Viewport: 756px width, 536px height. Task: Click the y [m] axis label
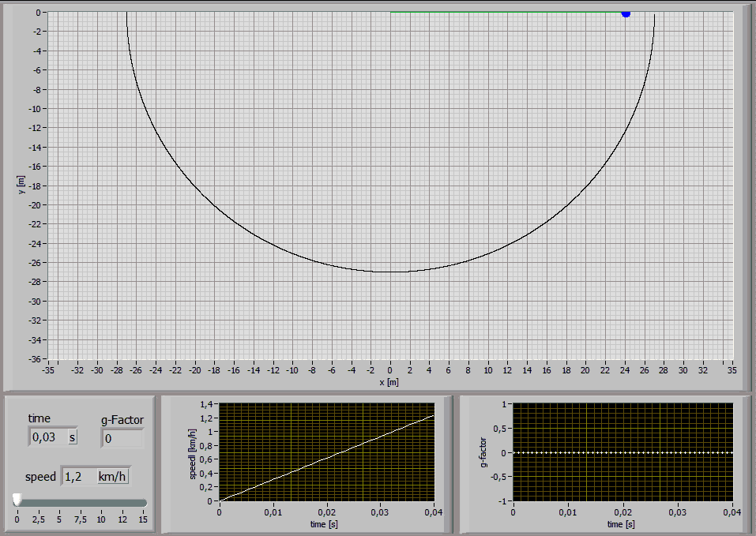click(21, 185)
